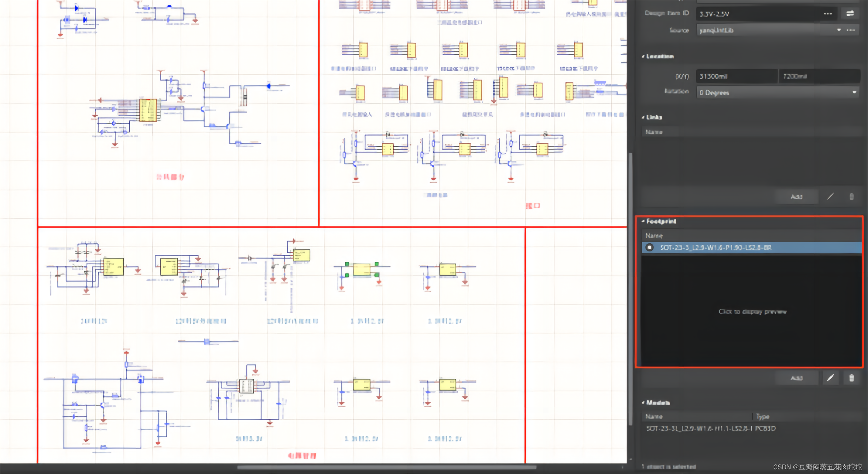Image resolution: width=868 pixels, height=474 pixels.
Task: Edit the Links entry with pencil icon
Action: click(830, 196)
